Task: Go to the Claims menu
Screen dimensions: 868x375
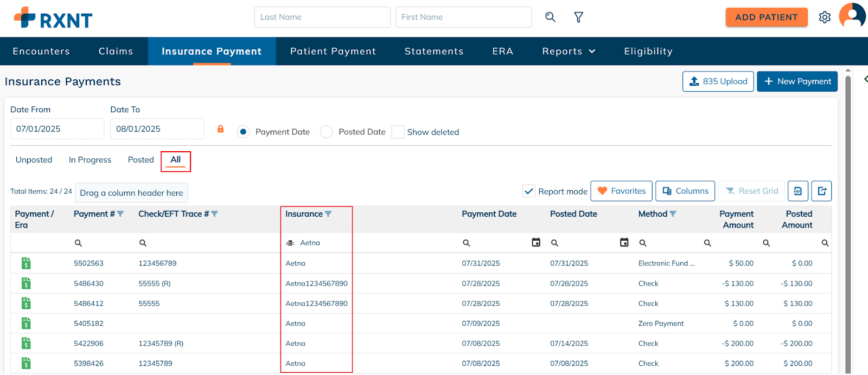Action: (116, 51)
